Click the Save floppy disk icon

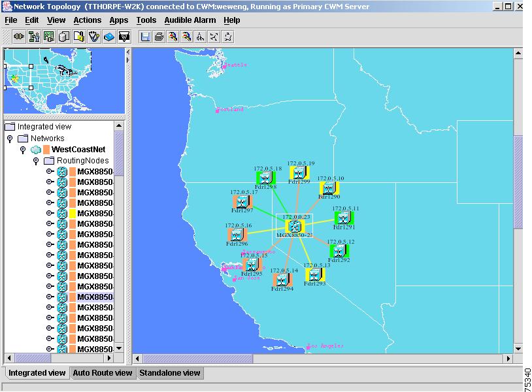[145, 37]
